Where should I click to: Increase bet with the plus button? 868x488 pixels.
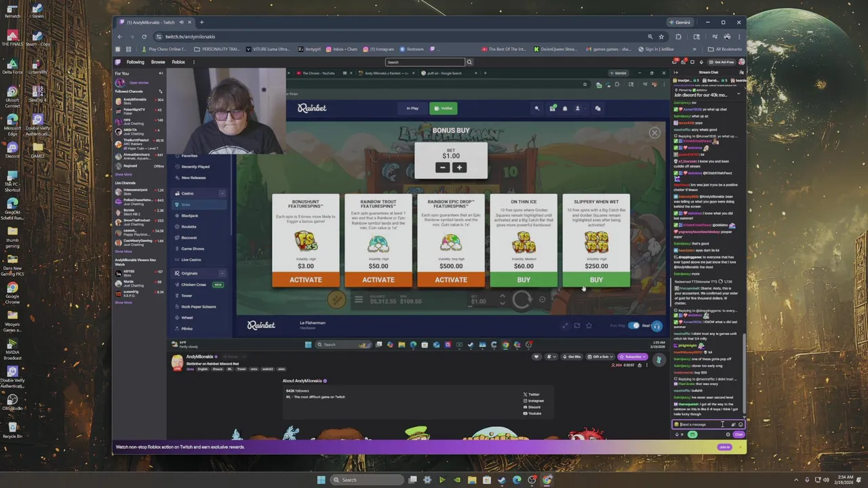click(x=459, y=167)
